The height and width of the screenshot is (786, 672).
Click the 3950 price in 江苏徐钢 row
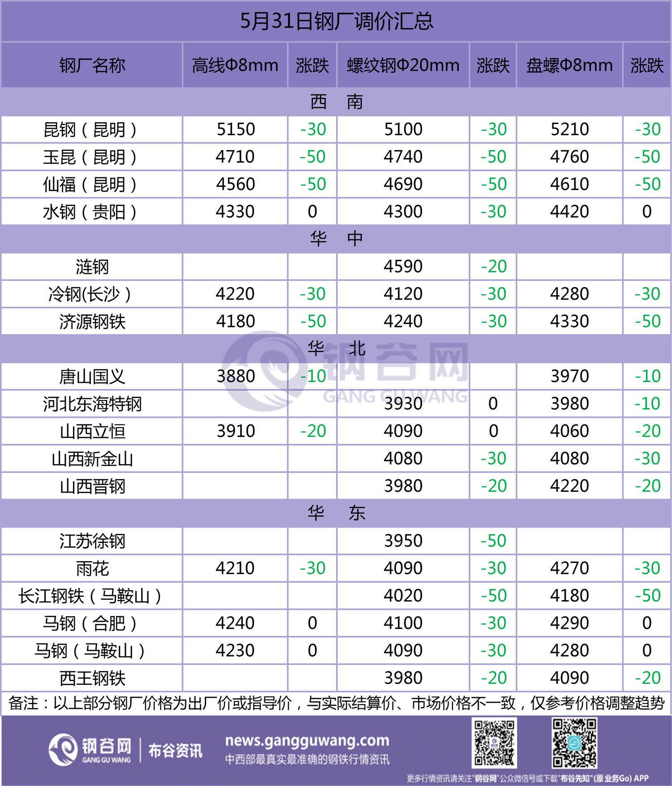[x=403, y=541]
